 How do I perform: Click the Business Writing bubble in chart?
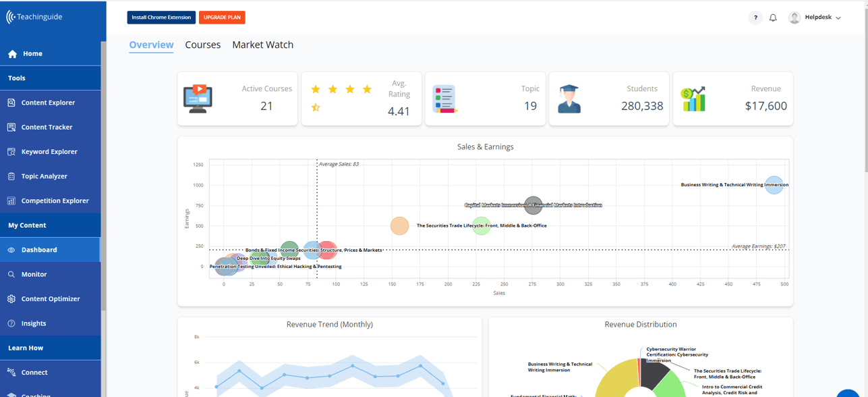coord(774,185)
